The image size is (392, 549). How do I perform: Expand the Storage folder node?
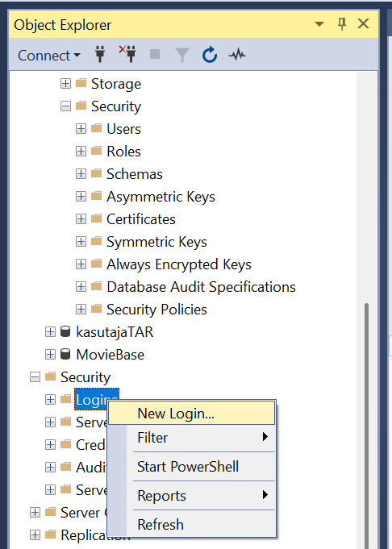pyautogui.click(x=65, y=84)
